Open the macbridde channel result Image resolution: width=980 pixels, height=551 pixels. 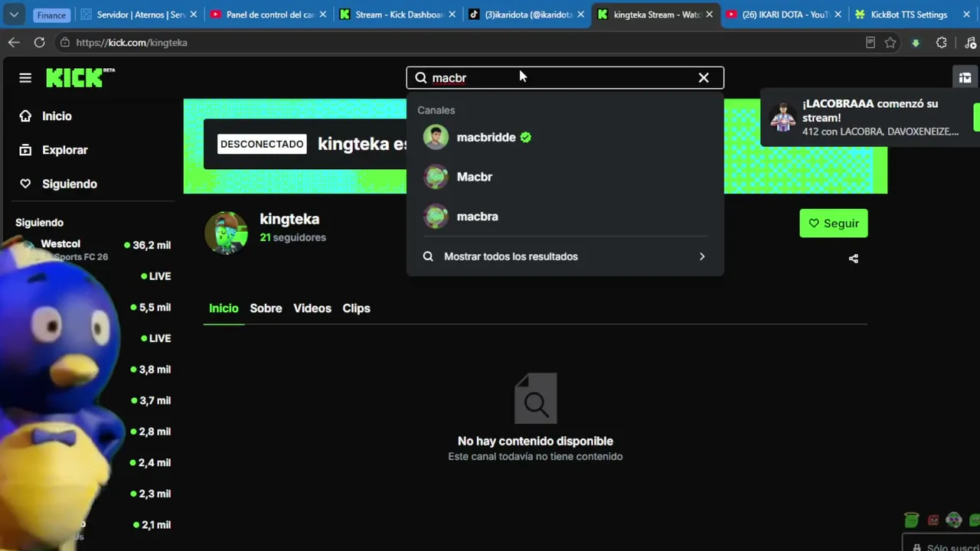point(565,137)
